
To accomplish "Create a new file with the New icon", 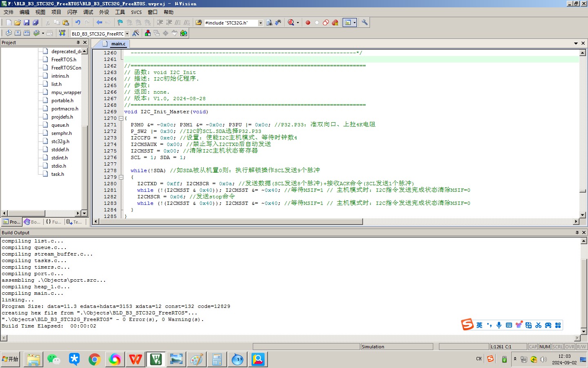I will tap(9, 23).
